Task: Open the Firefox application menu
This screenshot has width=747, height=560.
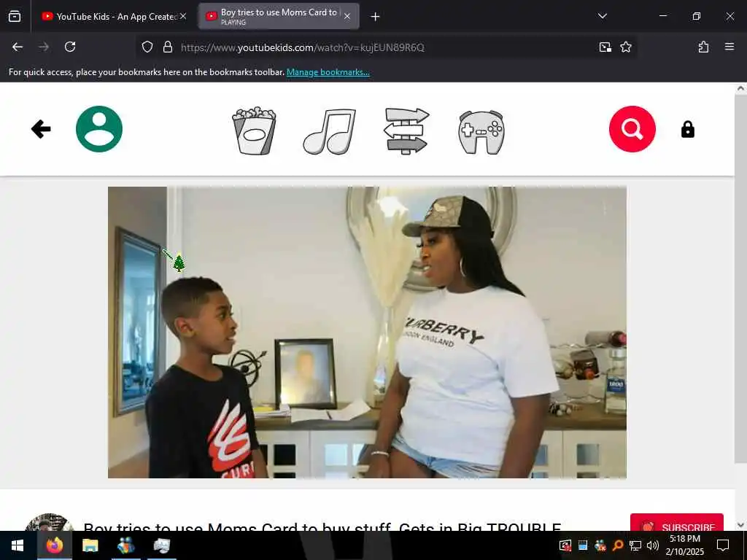Action: tap(729, 47)
